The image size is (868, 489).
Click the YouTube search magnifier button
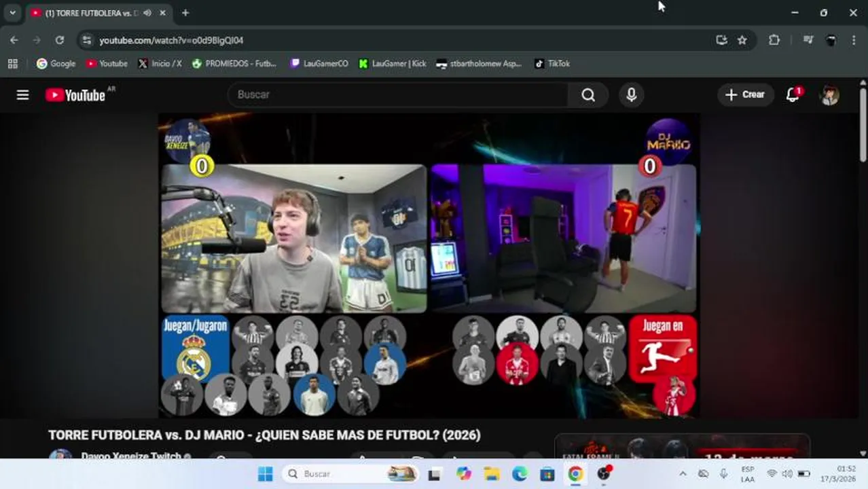(x=588, y=95)
